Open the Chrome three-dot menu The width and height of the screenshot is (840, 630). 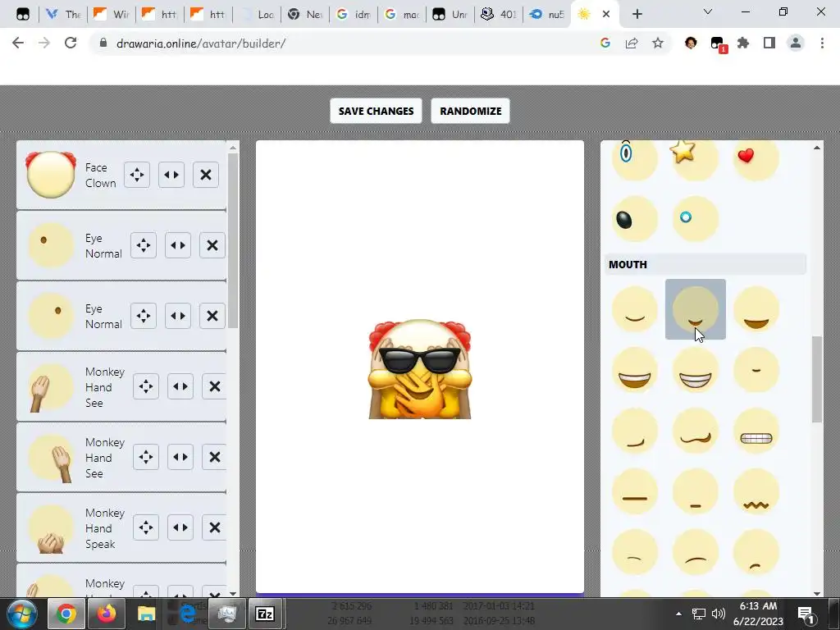(822, 43)
